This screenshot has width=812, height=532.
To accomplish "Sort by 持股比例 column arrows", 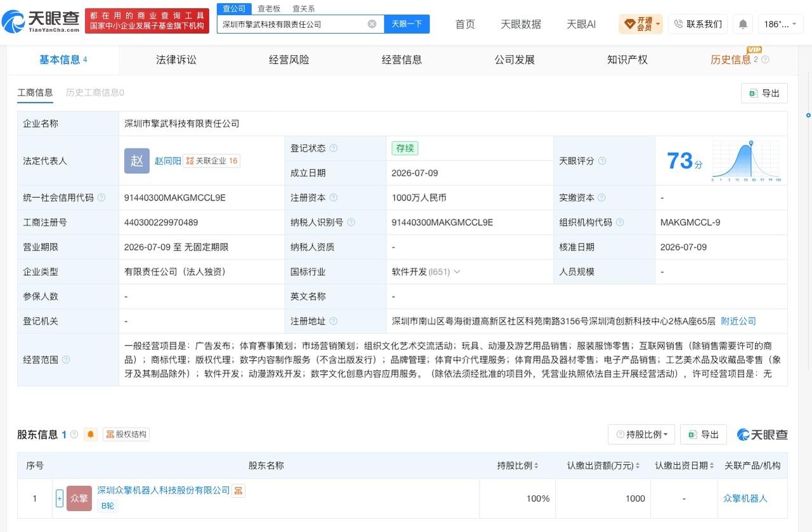I will coord(537,466).
